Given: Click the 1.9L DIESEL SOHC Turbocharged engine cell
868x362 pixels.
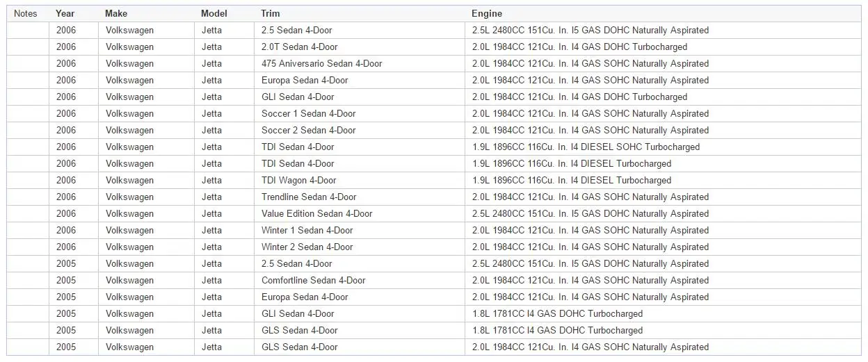Looking at the screenshot, I should 663,147.
